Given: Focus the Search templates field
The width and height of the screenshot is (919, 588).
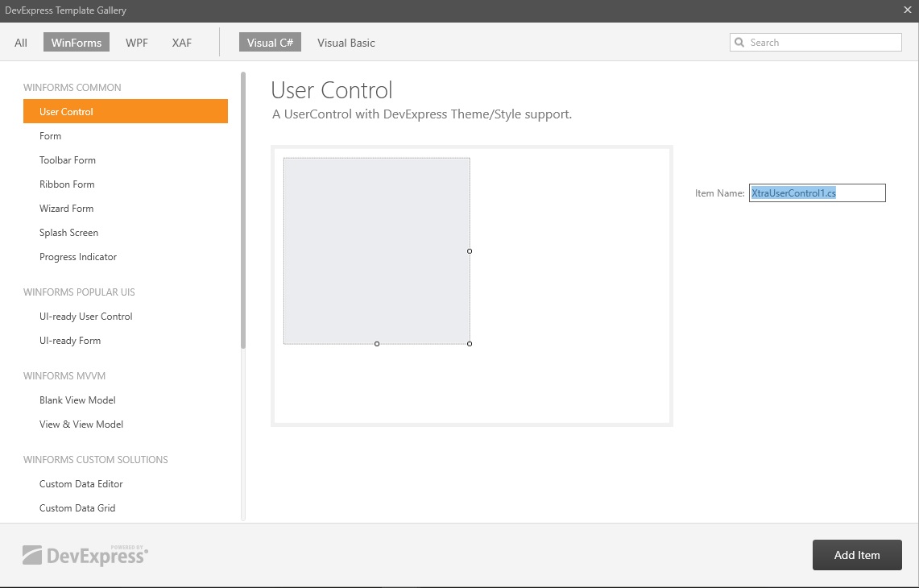Looking at the screenshot, I should [x=816, y=42].
